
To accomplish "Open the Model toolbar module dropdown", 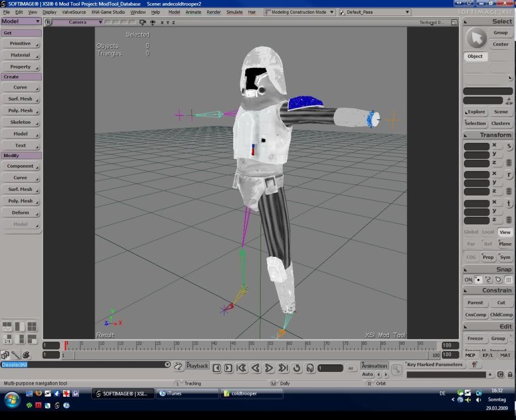I will [21, 21].
